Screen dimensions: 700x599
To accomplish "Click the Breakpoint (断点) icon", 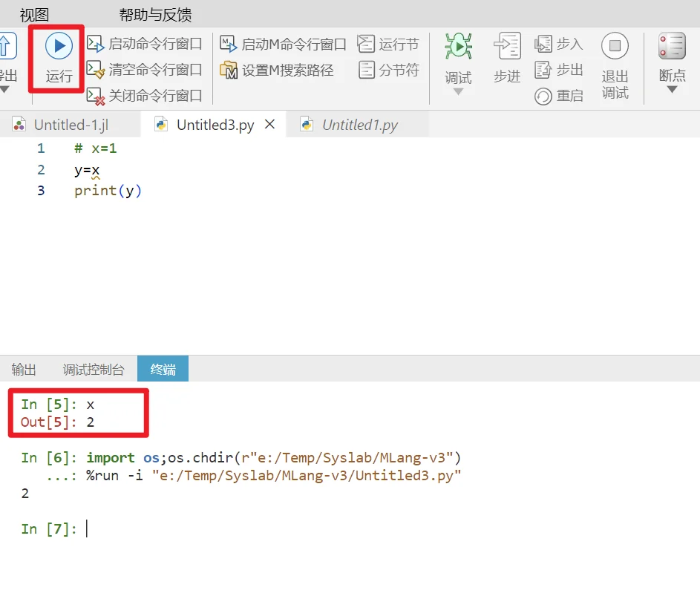I will pyautogui.click(x=672, y=46).
